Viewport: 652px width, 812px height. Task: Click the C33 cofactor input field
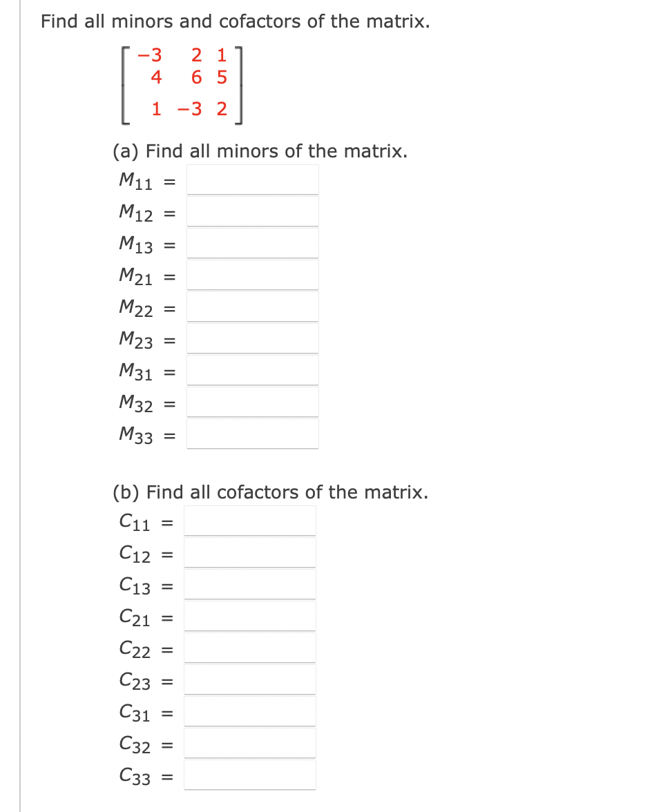(x=250, y=774)
